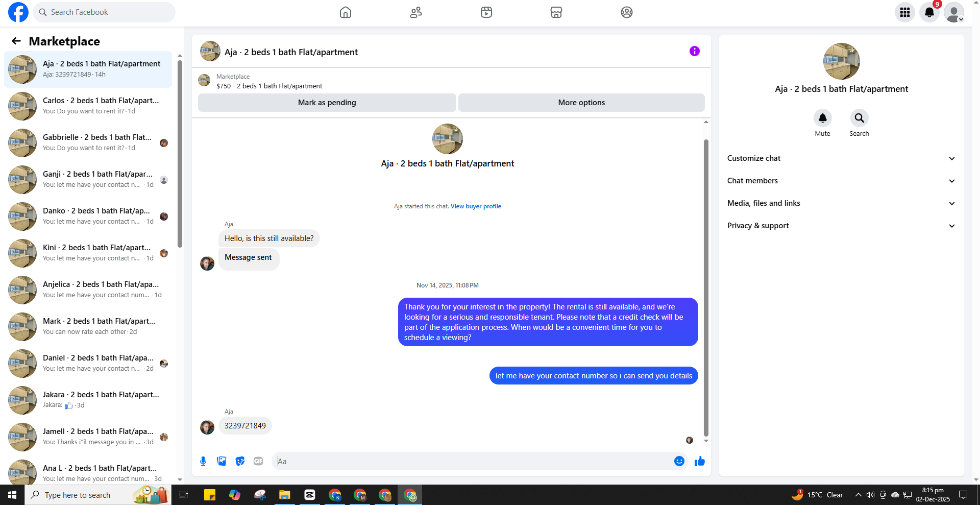Open the Friends icon in top navigation
980x505 pixels.
(x=416, y=12)
